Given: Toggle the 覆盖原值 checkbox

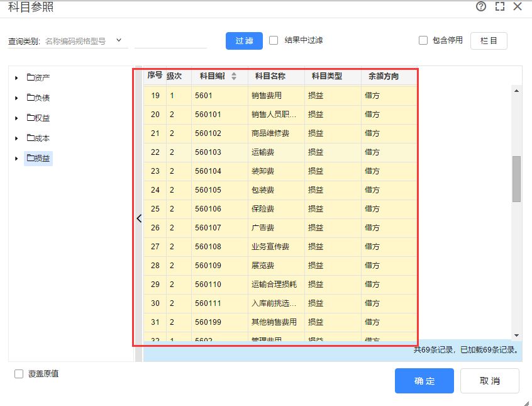Looking at the screenshot, I should coord(19,374).
